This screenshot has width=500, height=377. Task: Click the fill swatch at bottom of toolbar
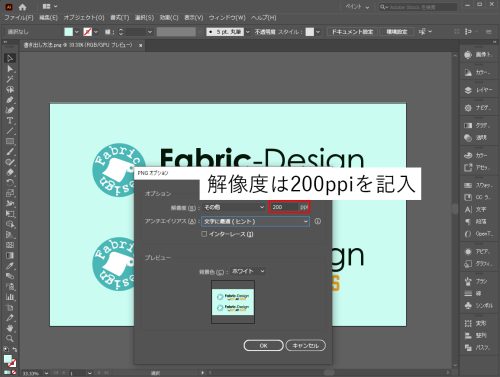point(7,359)
